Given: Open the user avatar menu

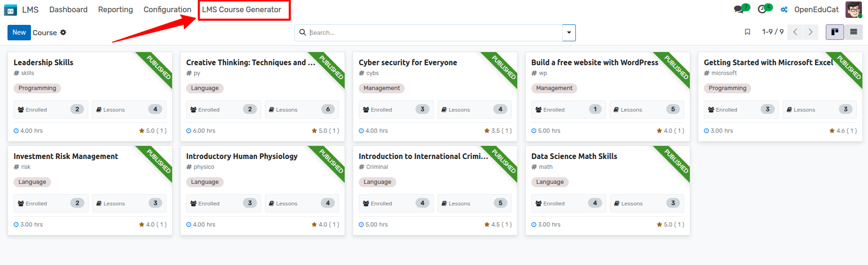Looking at the screenshot, I should 853,9.
